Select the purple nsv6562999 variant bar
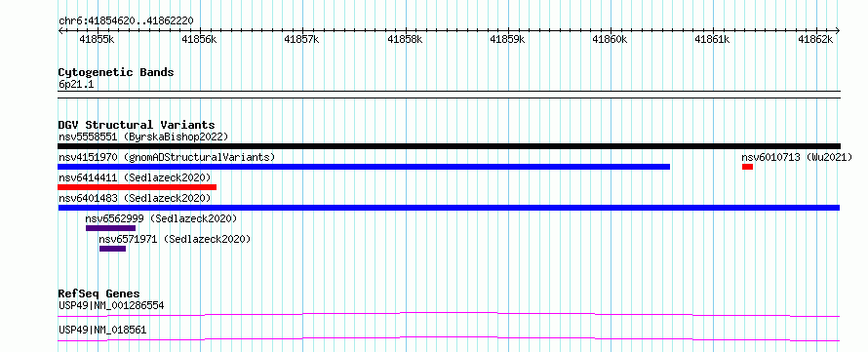Image resolution: width=868 pixels, height=352 pixels. (x=110, y=228)
